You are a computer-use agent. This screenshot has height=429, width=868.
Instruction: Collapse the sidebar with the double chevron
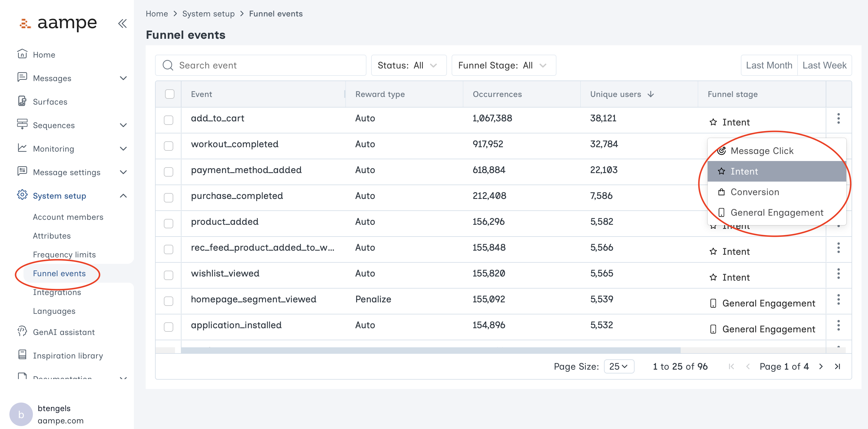pos(122,23)
